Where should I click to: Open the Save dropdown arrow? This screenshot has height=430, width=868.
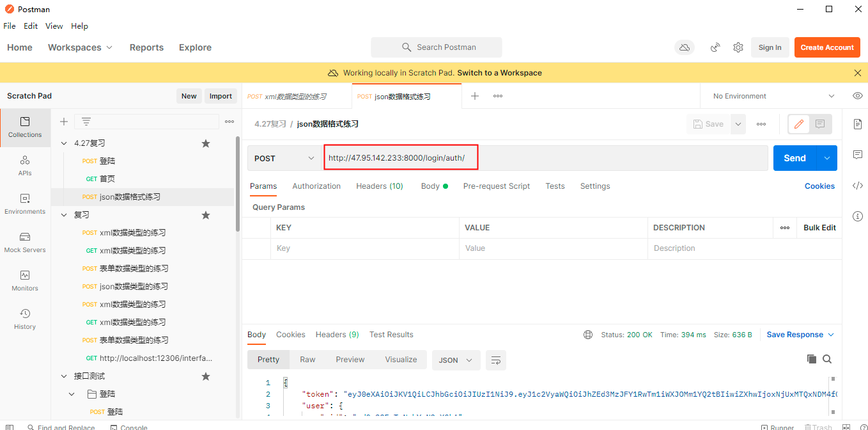pyautogui.click(x=738, y=124)
